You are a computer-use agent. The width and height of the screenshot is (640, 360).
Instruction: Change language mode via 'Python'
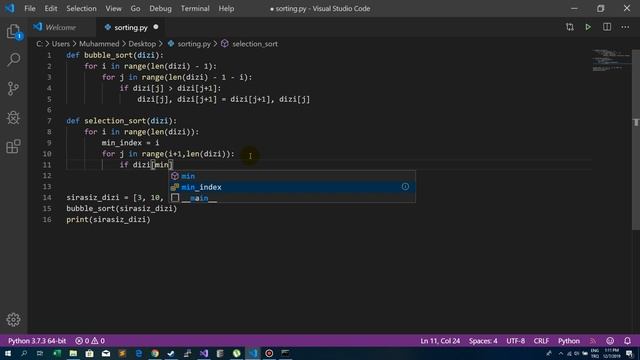[569, 341]
